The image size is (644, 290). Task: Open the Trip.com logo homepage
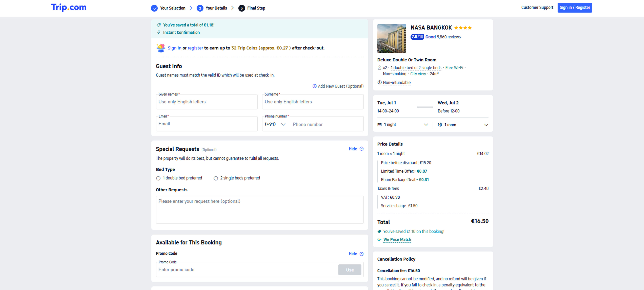pos(69,8)
